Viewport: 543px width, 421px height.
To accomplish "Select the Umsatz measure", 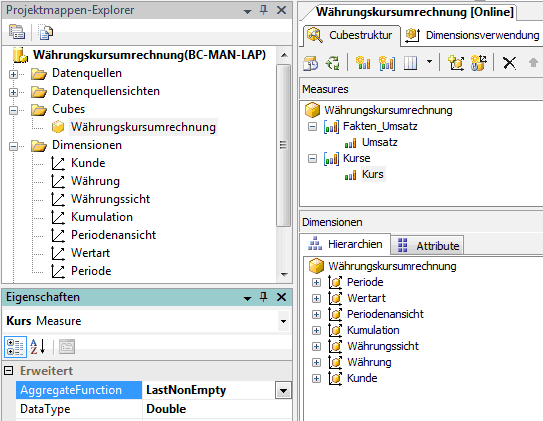I will [380, 142].
